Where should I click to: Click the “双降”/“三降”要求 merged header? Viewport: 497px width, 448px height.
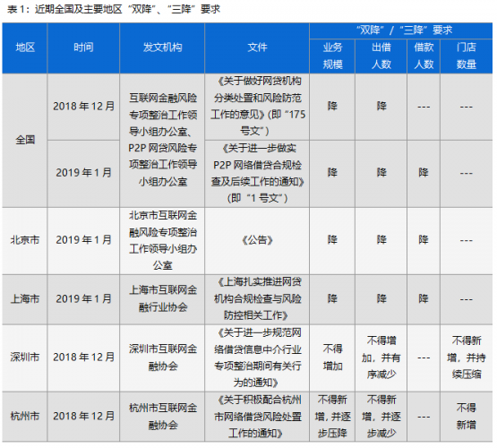tap(401, 30)
